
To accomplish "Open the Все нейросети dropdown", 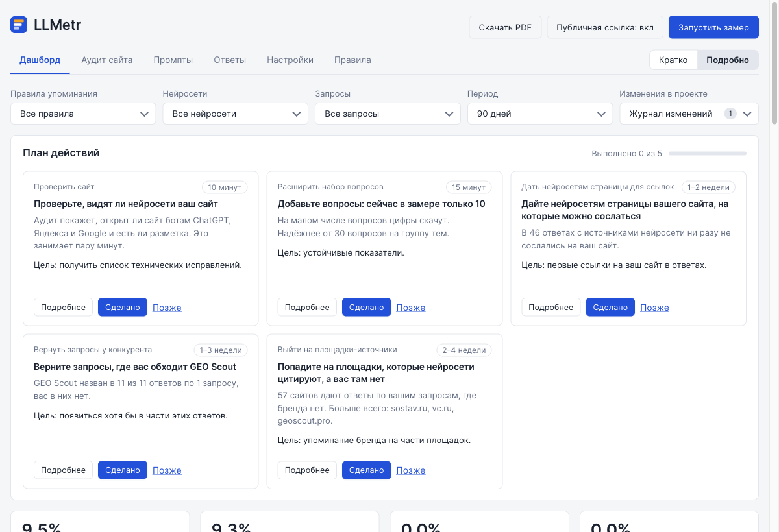I will [x=235, y=114].
